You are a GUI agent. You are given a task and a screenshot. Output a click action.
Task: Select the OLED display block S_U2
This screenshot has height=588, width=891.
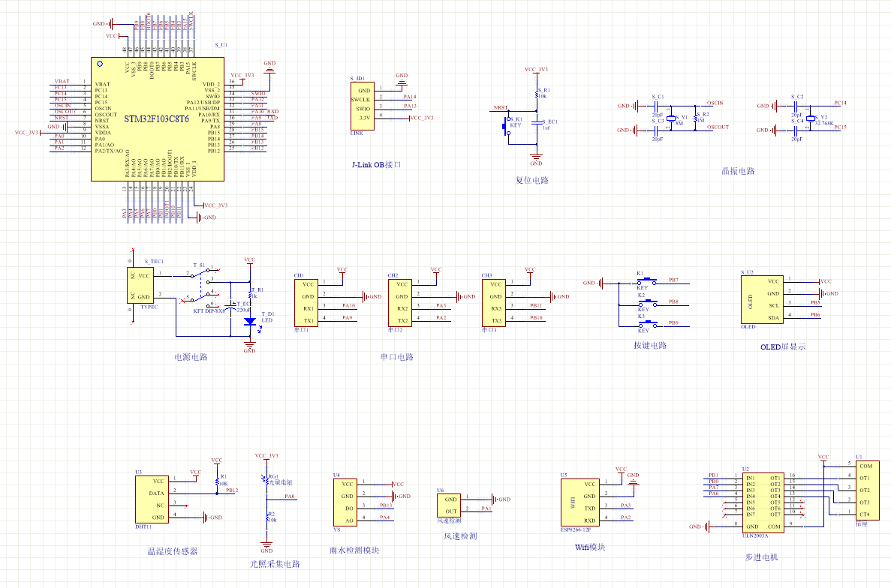[x=762, y=300]
